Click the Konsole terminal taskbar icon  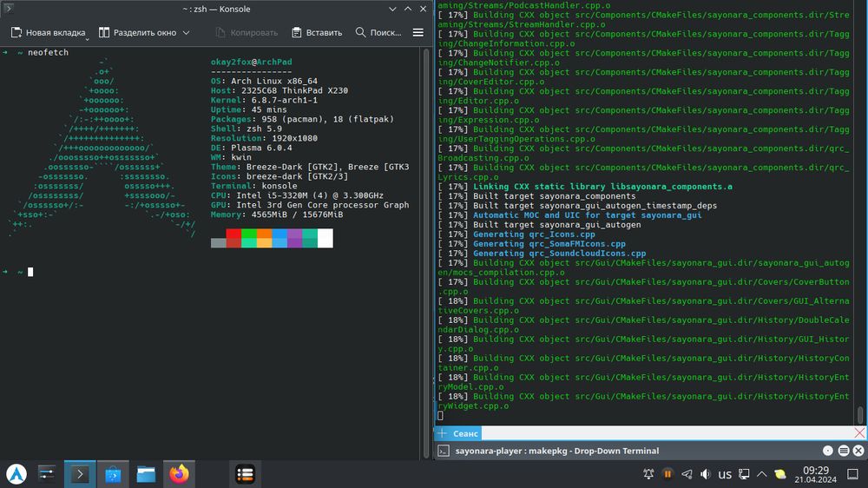tap(80, 474)
